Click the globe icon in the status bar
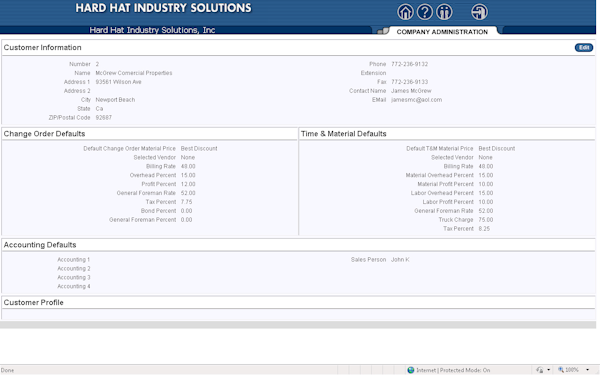 [x=411, y=370]
